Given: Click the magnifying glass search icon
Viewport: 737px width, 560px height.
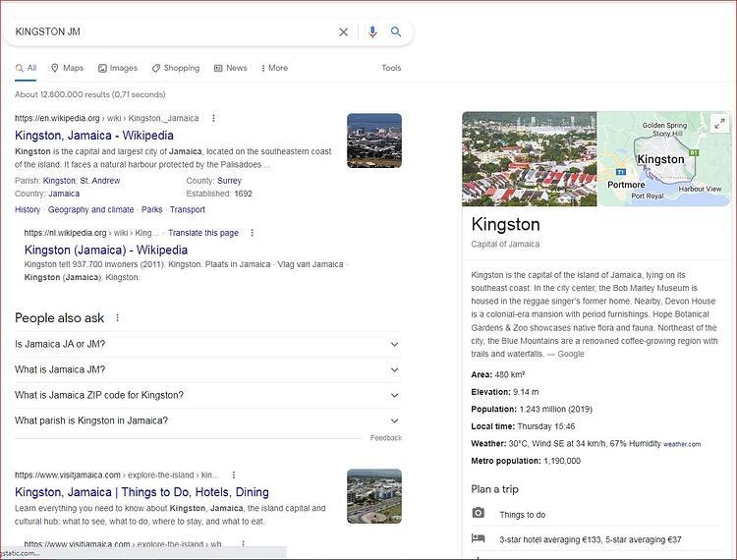Looking at the screenshot, I should point(396,31).
